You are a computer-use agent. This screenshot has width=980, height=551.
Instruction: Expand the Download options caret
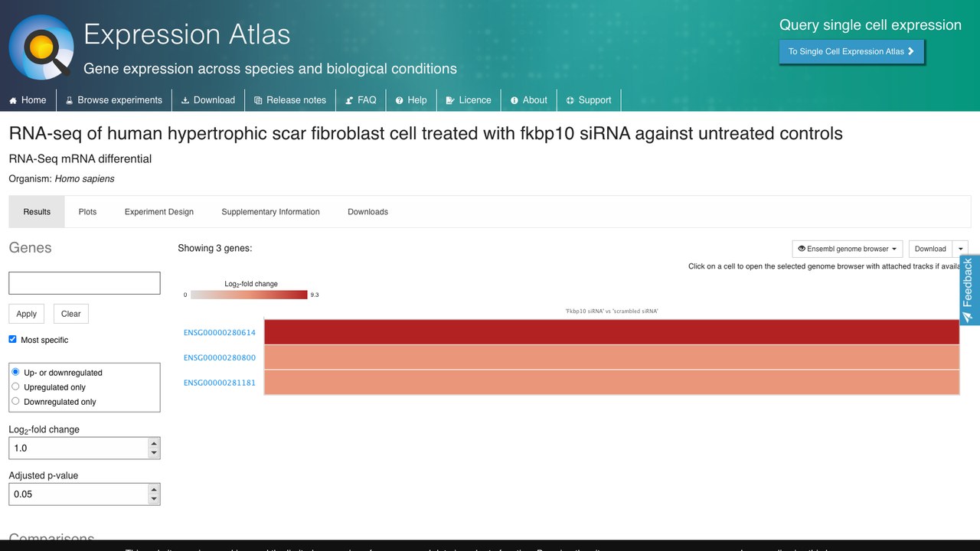click(960, 249)
